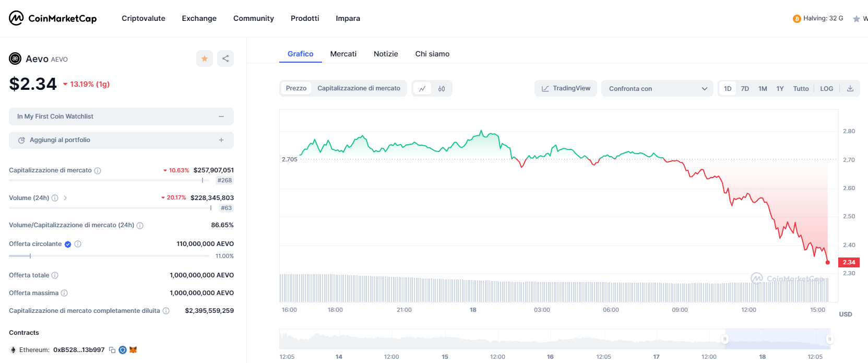Switch to the line chart view icon
868x363 pixels.
(422, 89)
